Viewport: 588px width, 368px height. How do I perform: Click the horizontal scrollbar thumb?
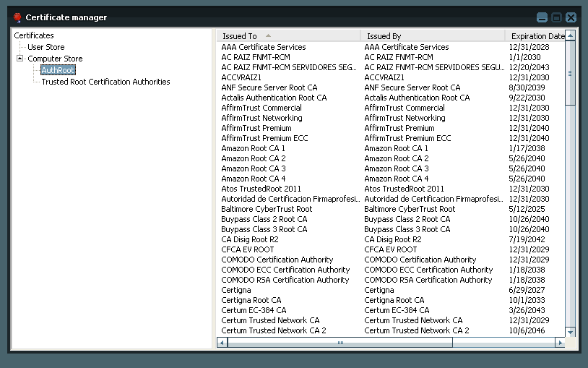tap(340, 343)
